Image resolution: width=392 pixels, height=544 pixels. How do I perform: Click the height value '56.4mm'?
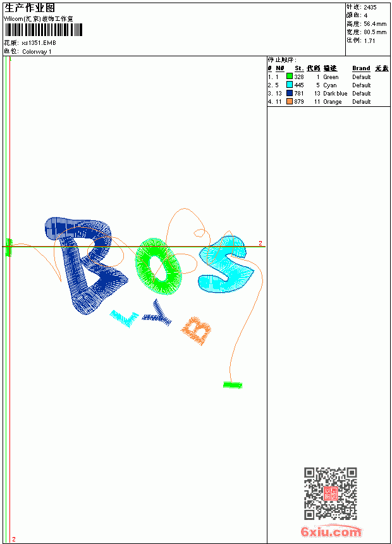click(x=375, y=24)
